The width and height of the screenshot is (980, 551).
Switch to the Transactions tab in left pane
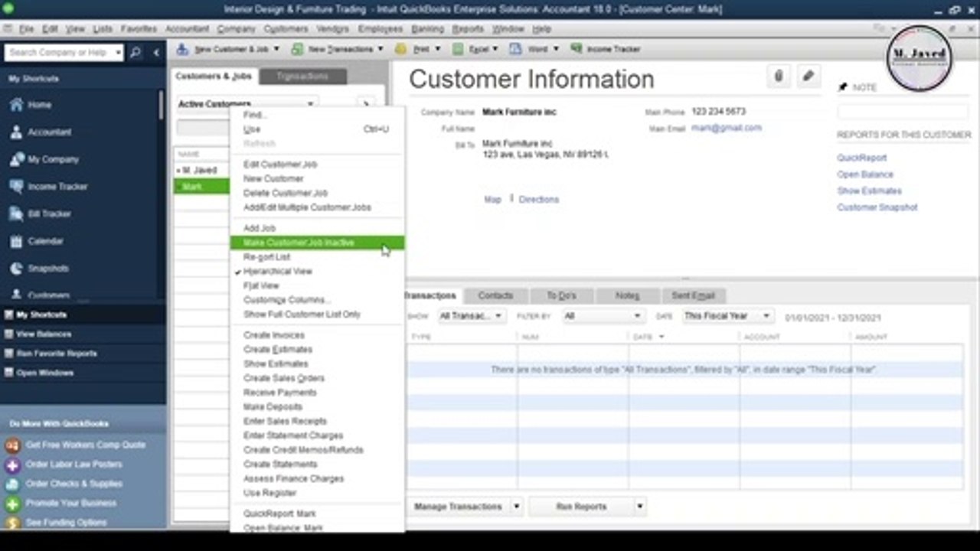[x=302, y=77]
